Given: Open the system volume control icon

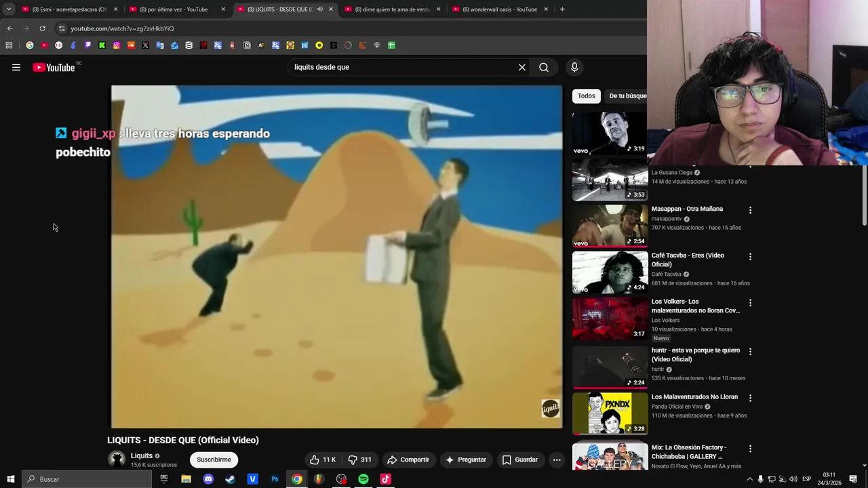Looking at the screenshot, I should [793, 479].
